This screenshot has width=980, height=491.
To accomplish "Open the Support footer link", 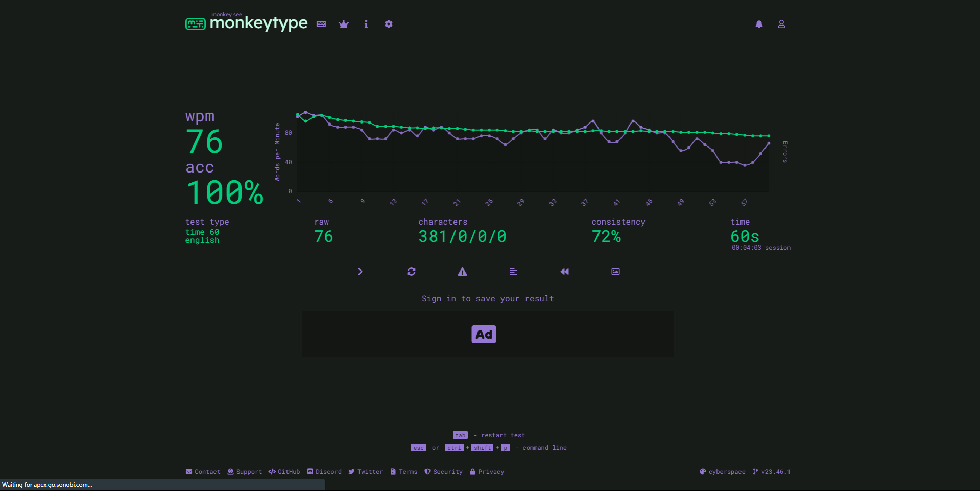I will pyautogui.click(x=245, y=472).
